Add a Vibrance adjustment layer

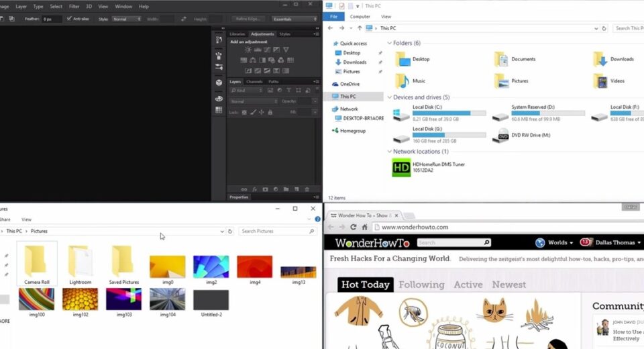[x=286, y=50]
